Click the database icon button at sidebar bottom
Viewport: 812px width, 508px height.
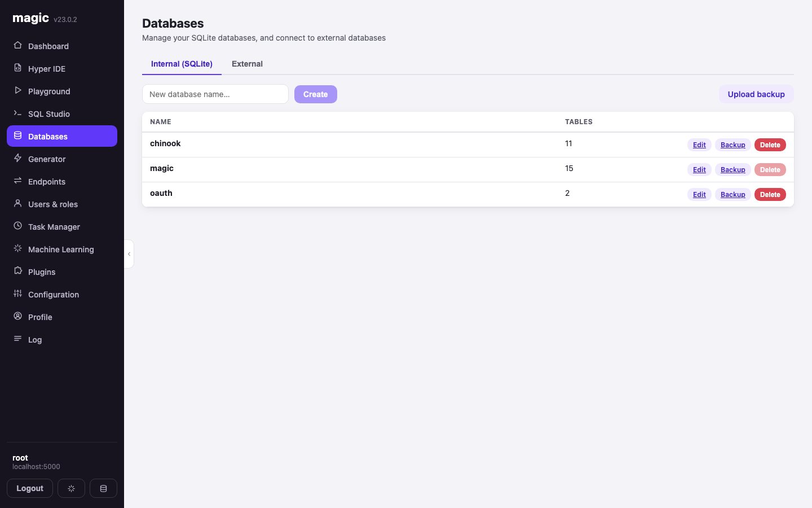(x=103, y=488)
